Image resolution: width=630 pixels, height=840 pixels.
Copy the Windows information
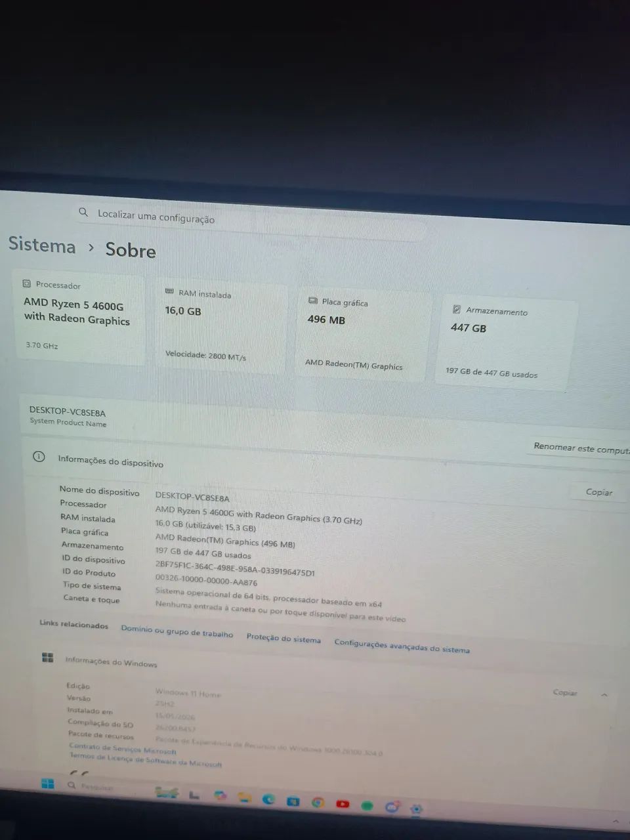coord(565,692)
